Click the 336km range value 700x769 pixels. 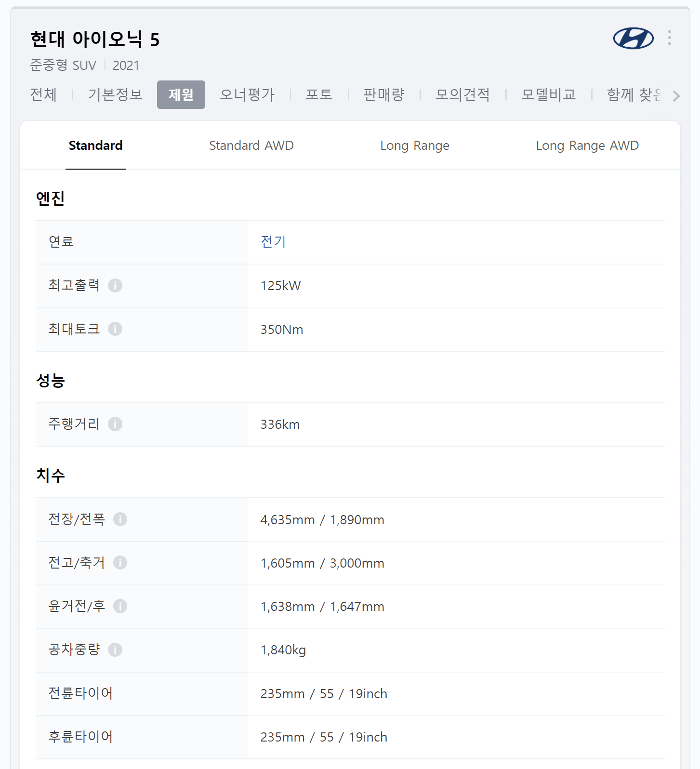coord(280,424)
